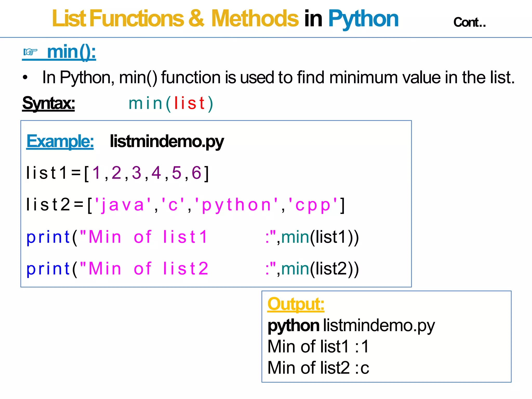The image size is (532, 399).
Task: Click the command 'python listmindemo.py' in the output
Action: (x=351, y=326)
